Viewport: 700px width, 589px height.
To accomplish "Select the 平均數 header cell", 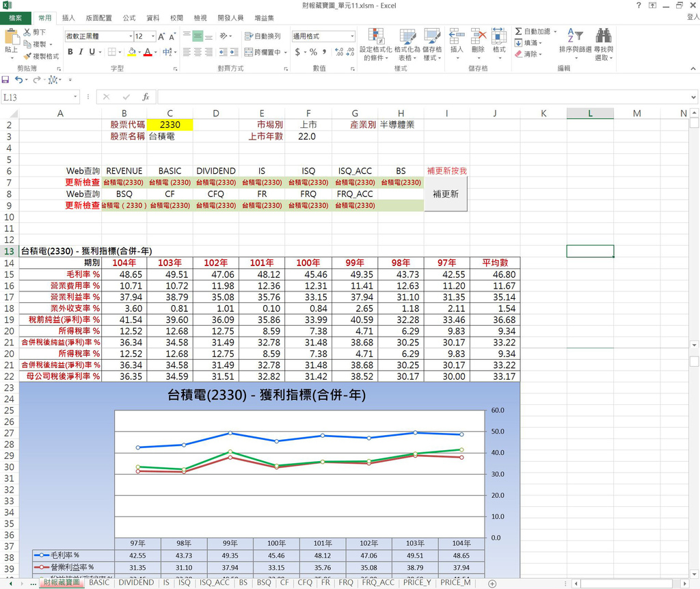I will pos(495,263).
